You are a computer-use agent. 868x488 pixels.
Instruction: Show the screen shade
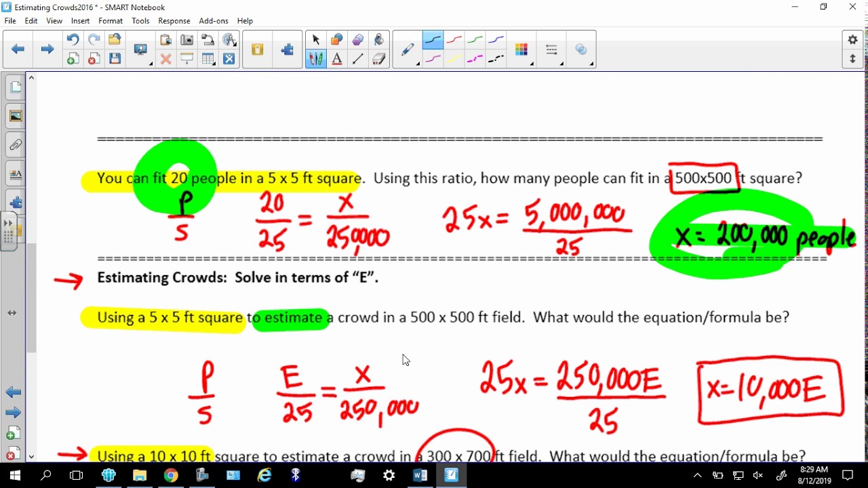(186, 59)
